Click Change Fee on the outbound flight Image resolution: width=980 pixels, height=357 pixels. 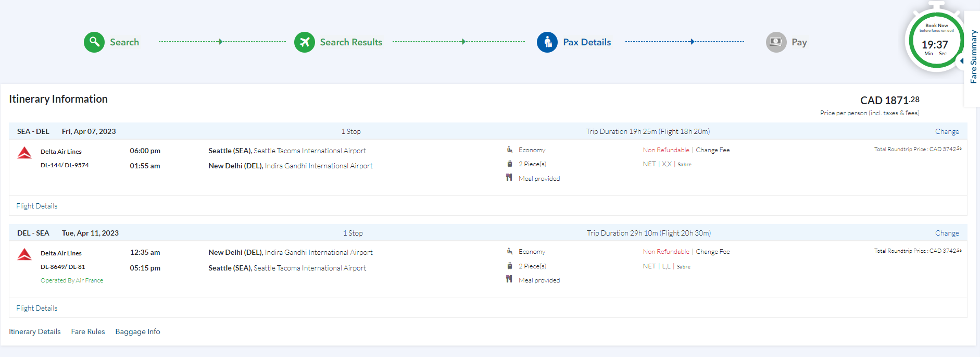712,150
